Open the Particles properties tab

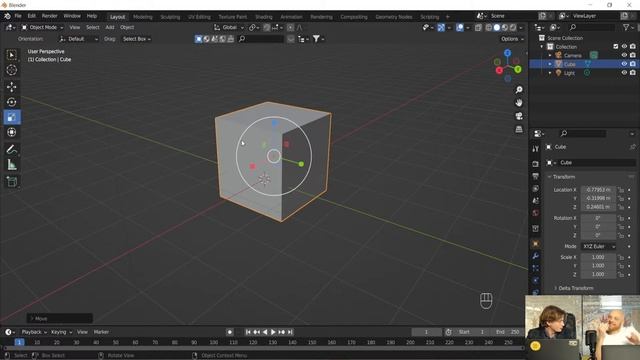click(x=536, y=268)
